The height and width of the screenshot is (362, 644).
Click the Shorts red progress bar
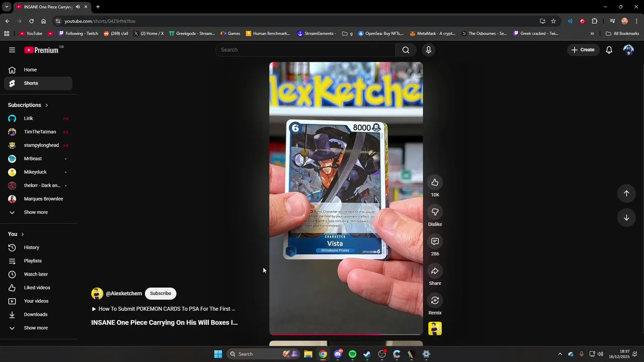click(346, 334)
